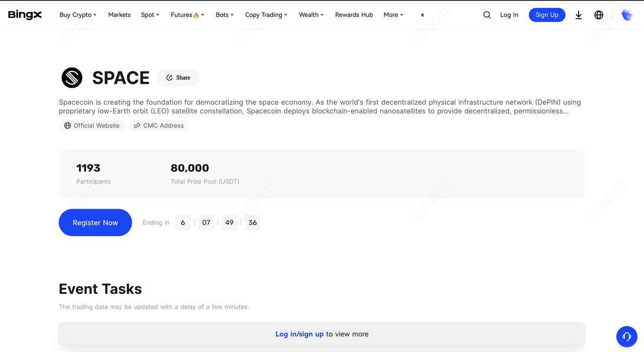Image resolution: width=644 pixels, height=352 pixels.
Task: Open the Rewards Hub menu item
Action: [354, 15]
